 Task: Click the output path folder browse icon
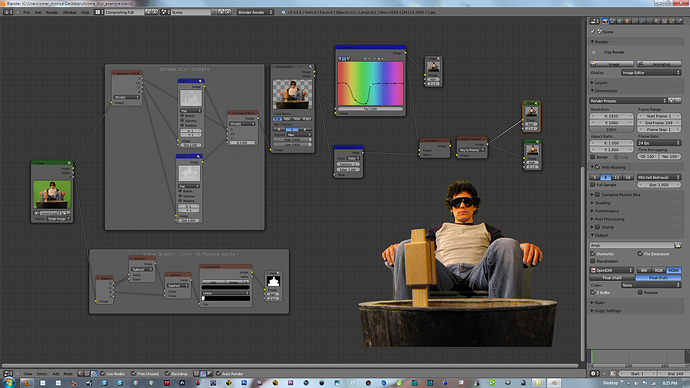678,245
